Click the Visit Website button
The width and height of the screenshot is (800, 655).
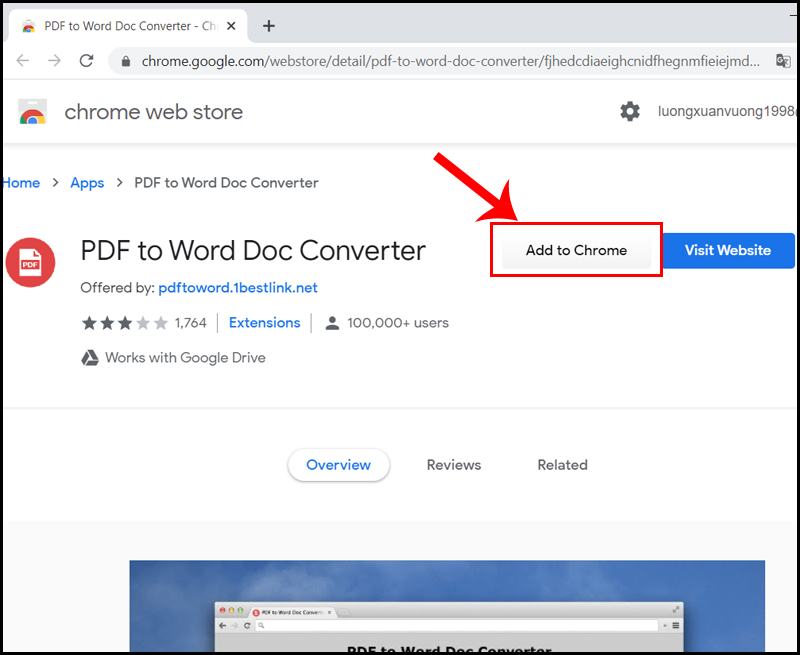pyautogui.click(x=728, y=250)
